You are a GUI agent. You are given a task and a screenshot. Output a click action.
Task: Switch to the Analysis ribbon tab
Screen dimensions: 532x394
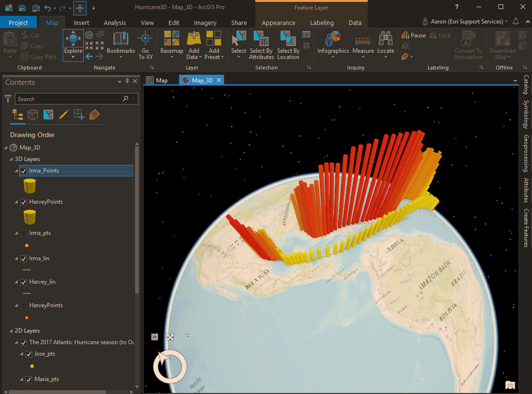pyautogui.click(x=114, y=23)
